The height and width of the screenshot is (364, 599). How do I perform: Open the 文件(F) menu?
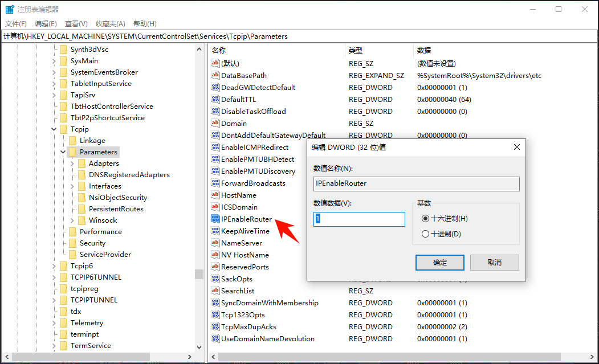(15, 24)
